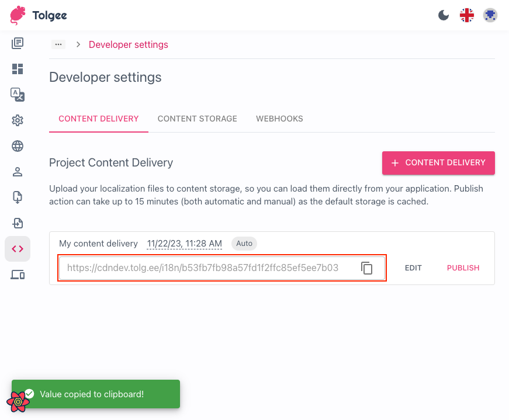View project Members via the person icon
The height and width of the screenshot is (420, 509).
17,172
